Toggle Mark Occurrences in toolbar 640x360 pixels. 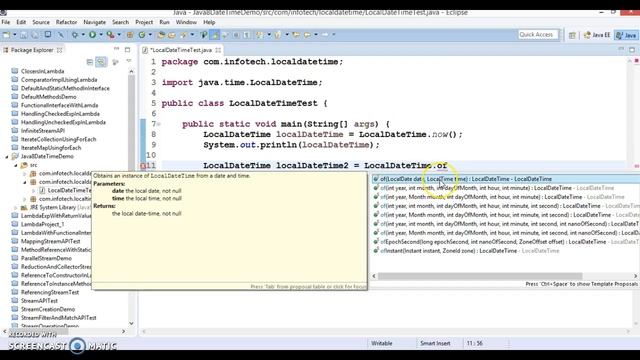click(214, 35)
